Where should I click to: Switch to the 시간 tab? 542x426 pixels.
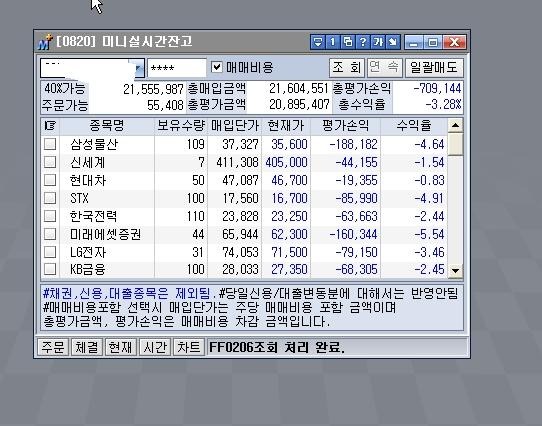(155, 347)
